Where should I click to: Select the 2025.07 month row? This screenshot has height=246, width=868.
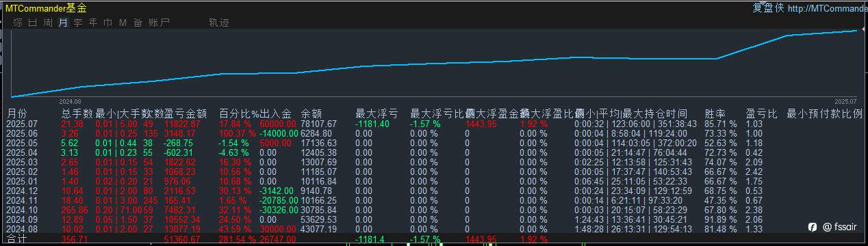click(x=434, y=124)
